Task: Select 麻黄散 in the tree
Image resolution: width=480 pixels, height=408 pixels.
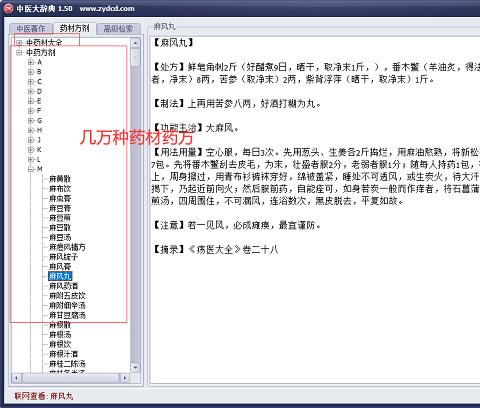Action: pos(60,179)
